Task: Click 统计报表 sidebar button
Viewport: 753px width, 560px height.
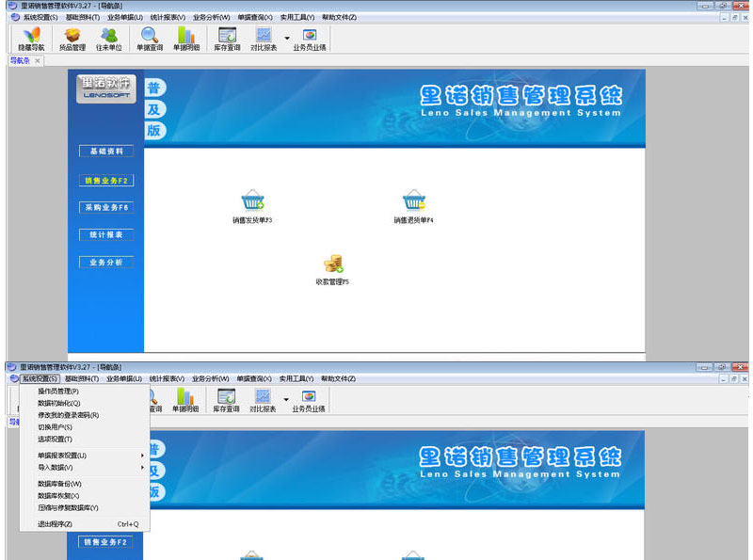Action: click(106, 235)
